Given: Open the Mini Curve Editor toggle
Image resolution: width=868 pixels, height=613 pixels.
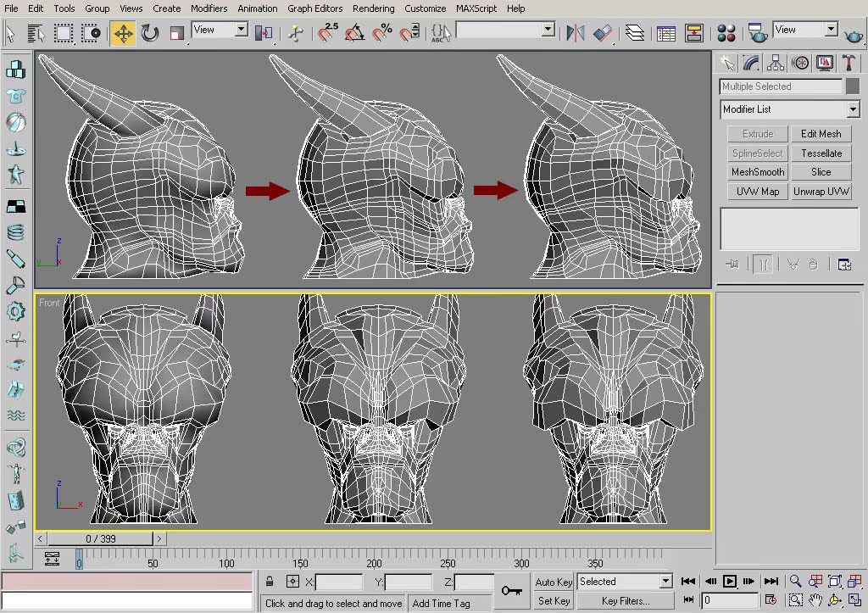Looking at the screenshot, I should [x=52, y=559].
